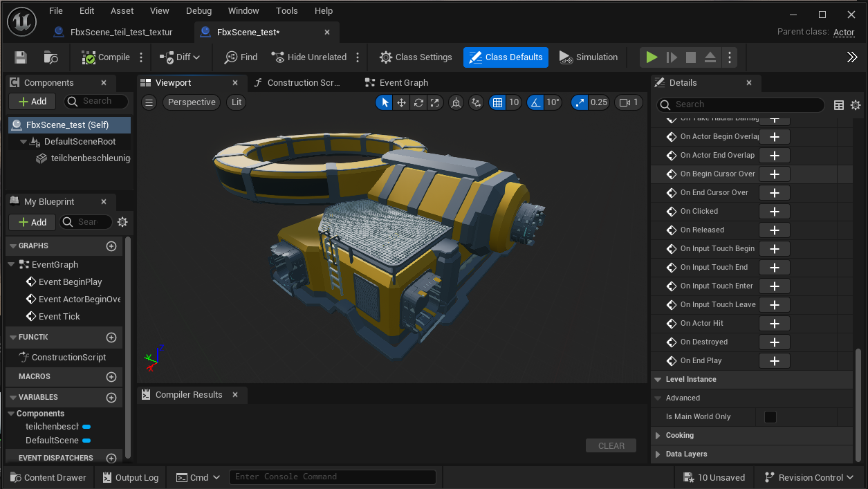Click the Browse to asset icon
Screen dimensions: 868x489
(x=50, y=57)
